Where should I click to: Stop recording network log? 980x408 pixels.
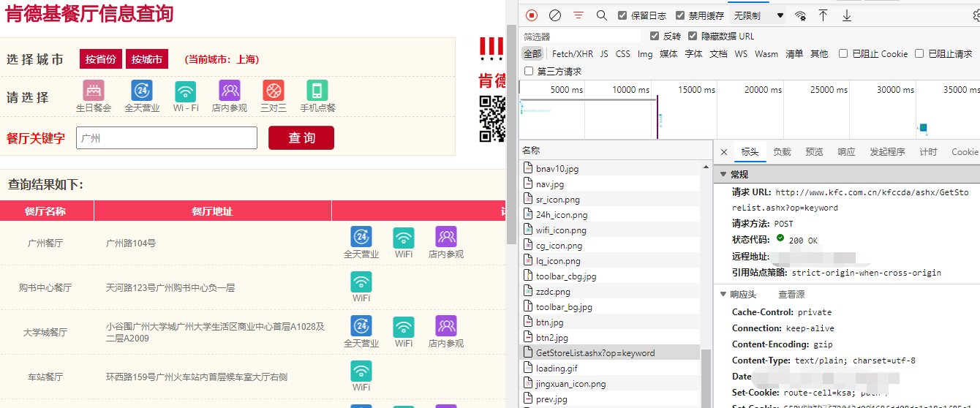pyautogui.click(x=532, y=15)
